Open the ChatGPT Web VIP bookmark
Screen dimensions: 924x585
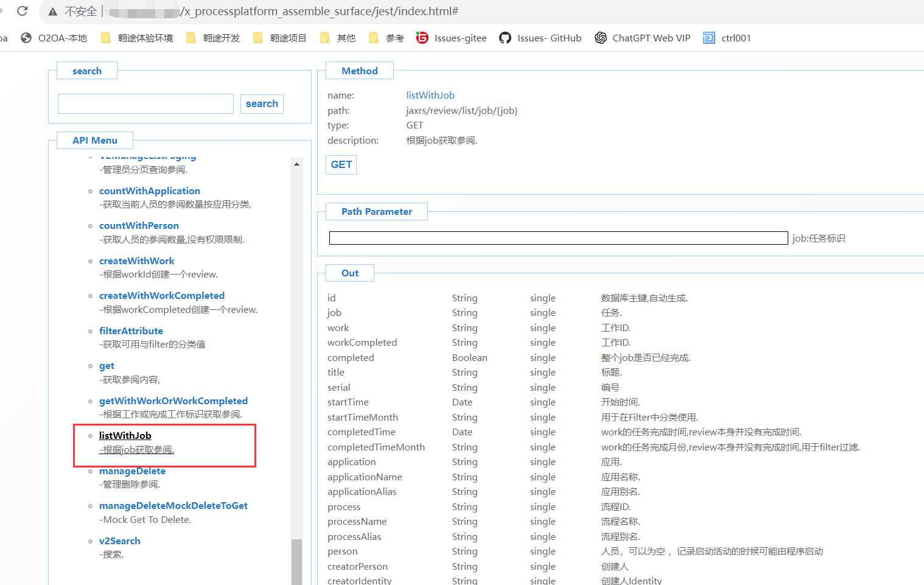(x=643, y=38)
